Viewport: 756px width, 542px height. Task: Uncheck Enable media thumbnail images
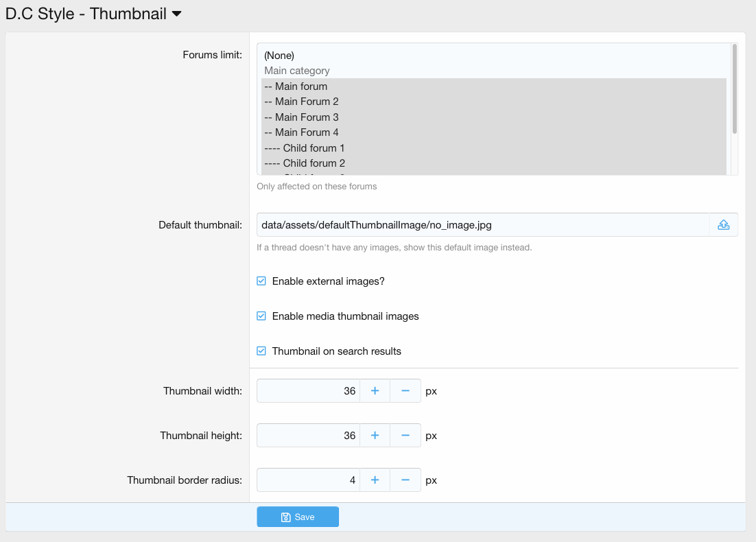click(x=261, y=316)
